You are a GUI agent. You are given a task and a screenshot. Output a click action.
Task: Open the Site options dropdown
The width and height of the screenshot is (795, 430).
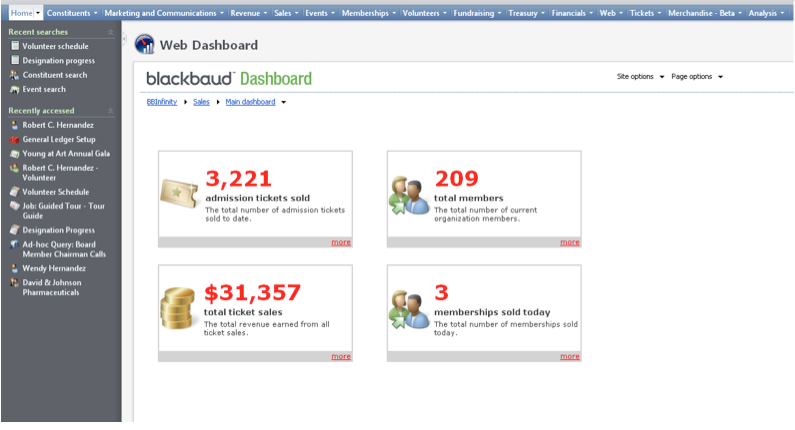coord(640,77)
